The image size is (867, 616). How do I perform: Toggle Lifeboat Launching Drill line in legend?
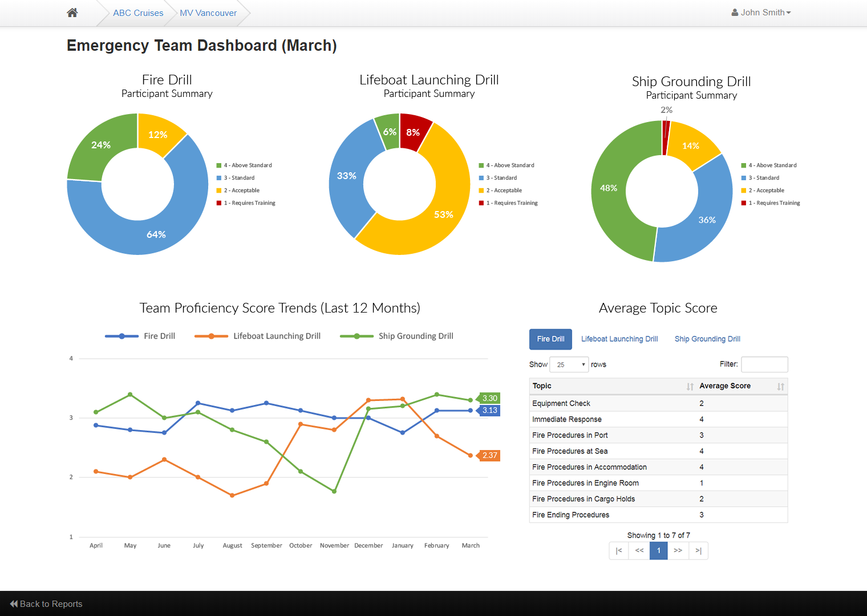[x=258, y=336]
